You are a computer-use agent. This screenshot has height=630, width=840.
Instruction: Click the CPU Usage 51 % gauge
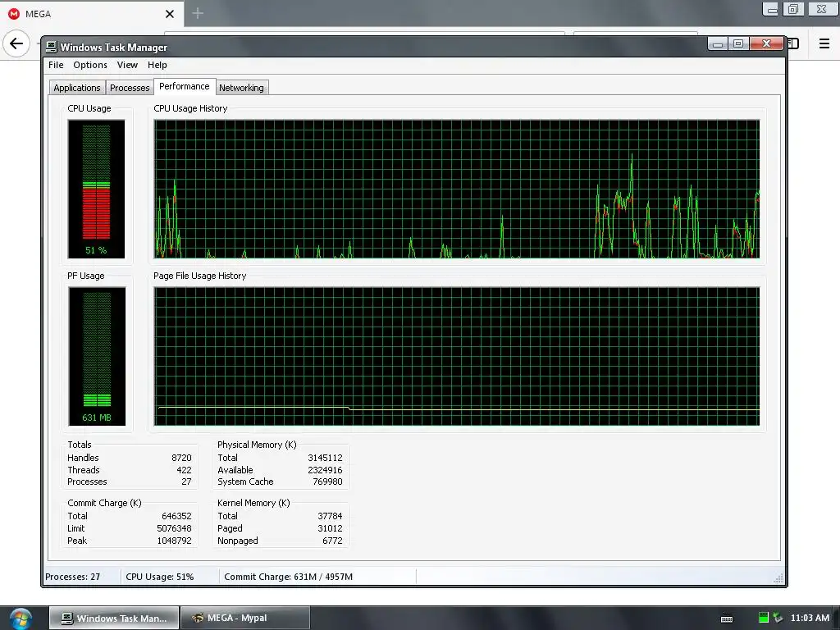pos(97,189)
